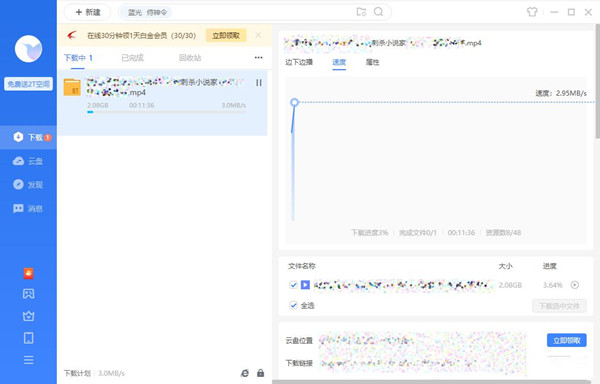600x384 pixels.
Task: Pause the downloading mp4 task
Action: point(259,83)
